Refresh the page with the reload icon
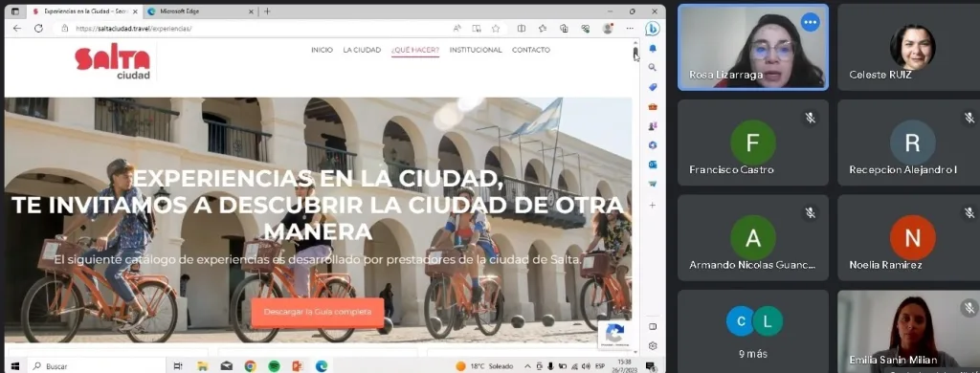This screenshot has height=373, width=980. (x=38, y=29)
